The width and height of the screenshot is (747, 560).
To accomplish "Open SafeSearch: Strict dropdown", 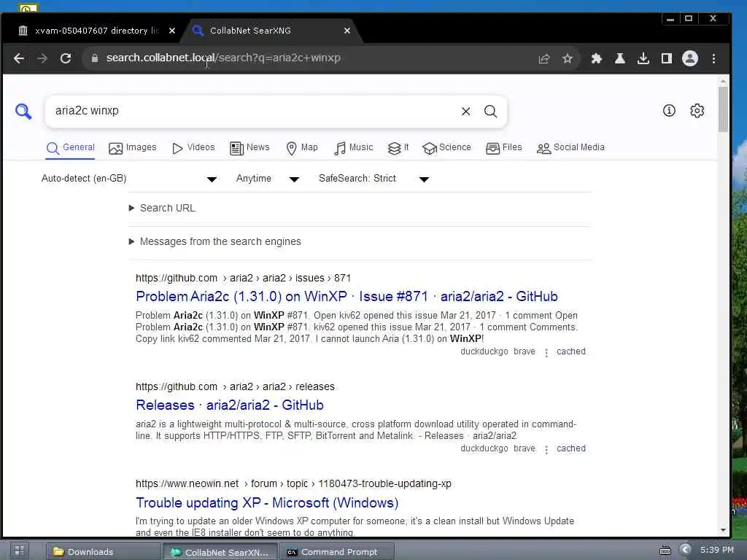I will (x=374, y=179).
